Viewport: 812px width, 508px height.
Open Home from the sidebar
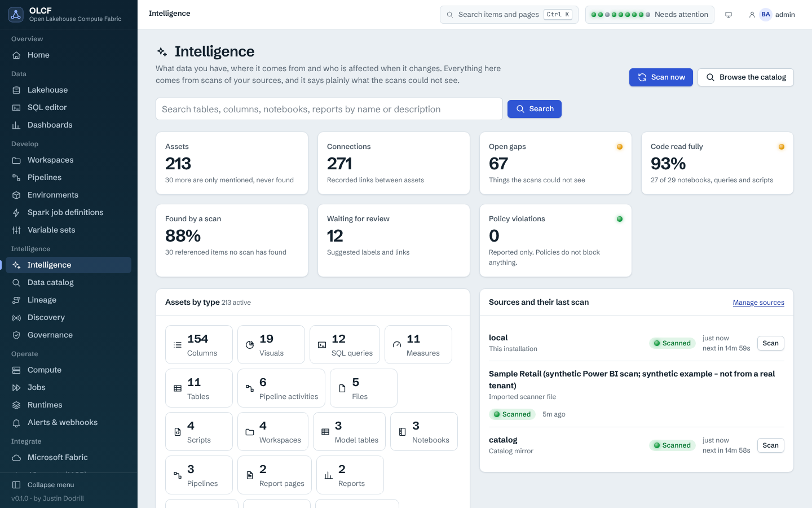click(68, 55)
